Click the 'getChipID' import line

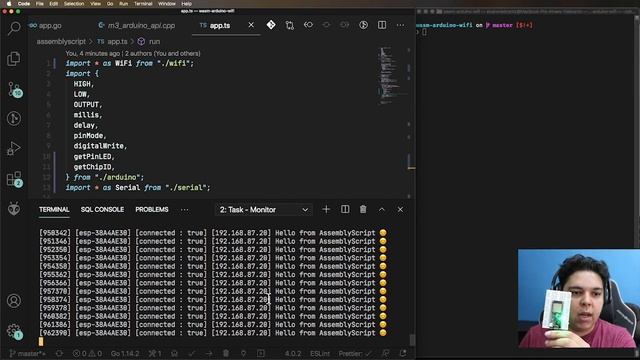pos(94,167)
